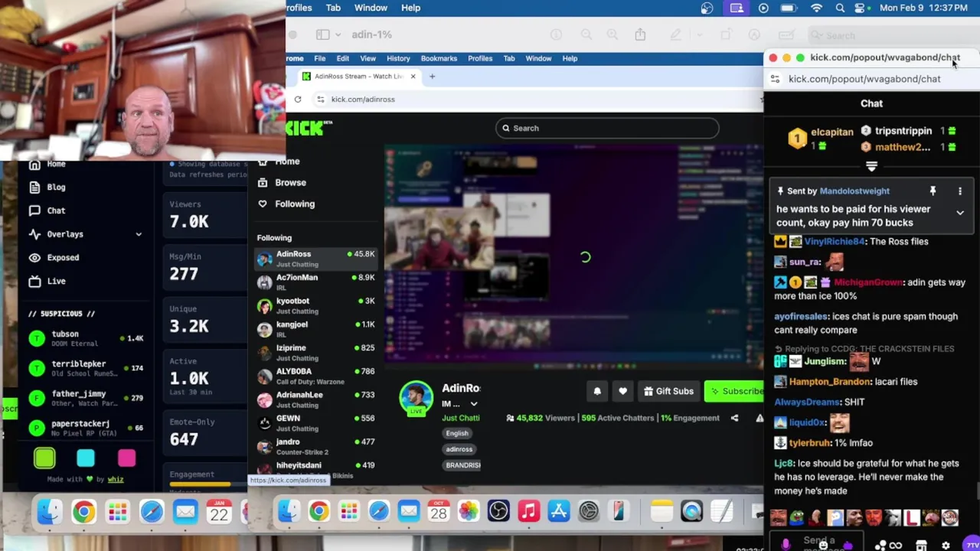Expand the Overlays submenu in sidebar
The width and height of the screenshot is (980, 551).
tap(139, 234)
